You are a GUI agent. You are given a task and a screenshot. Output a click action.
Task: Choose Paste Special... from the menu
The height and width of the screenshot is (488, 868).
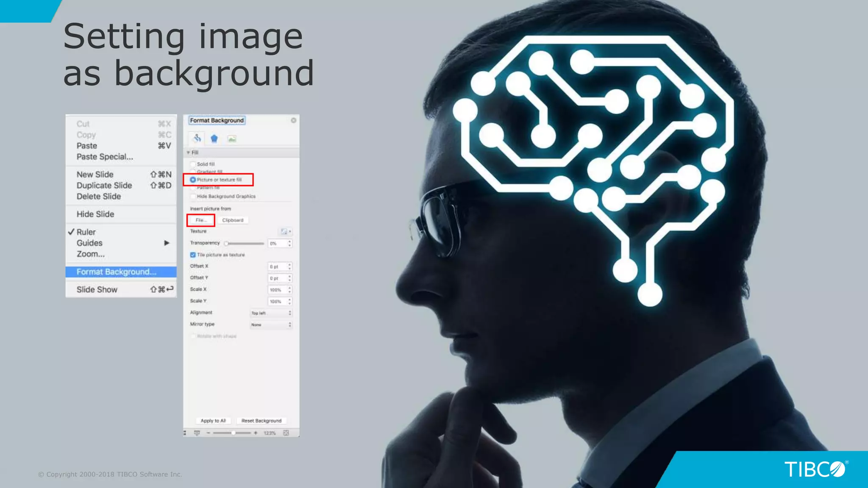[121, 157]
